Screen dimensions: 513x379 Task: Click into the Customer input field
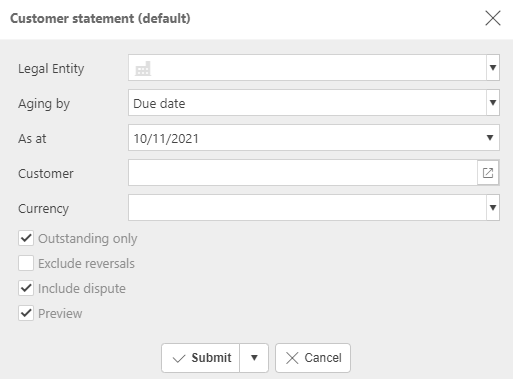pos(303,173)
